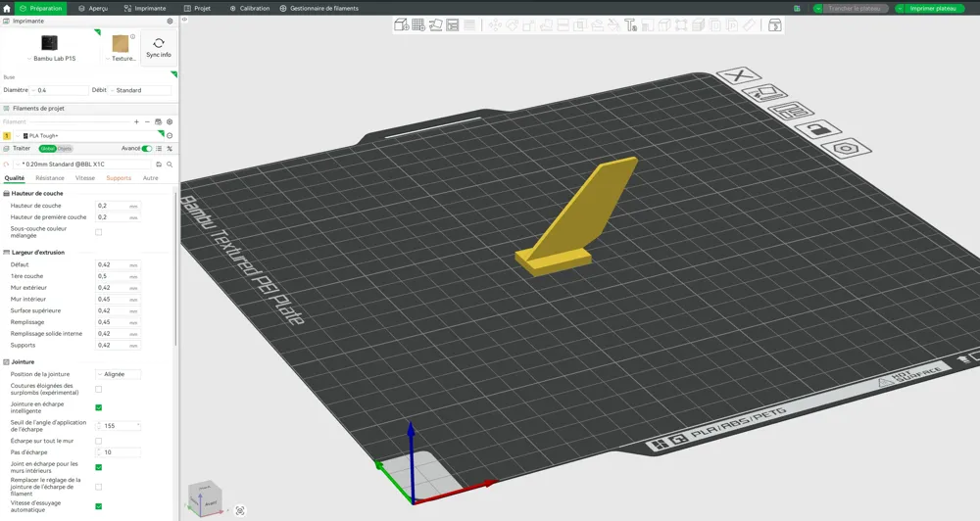
Task: Select the Move tool icon
Action: pos(495,25)
